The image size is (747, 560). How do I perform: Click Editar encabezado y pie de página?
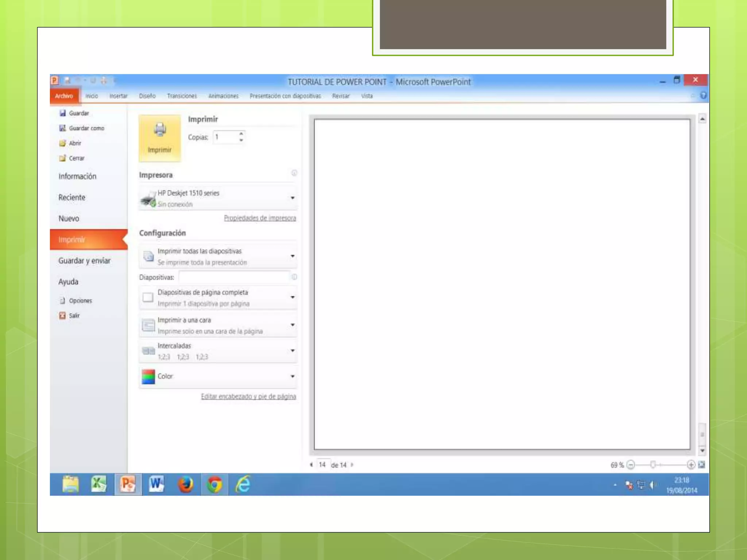[x=248, y=396]
